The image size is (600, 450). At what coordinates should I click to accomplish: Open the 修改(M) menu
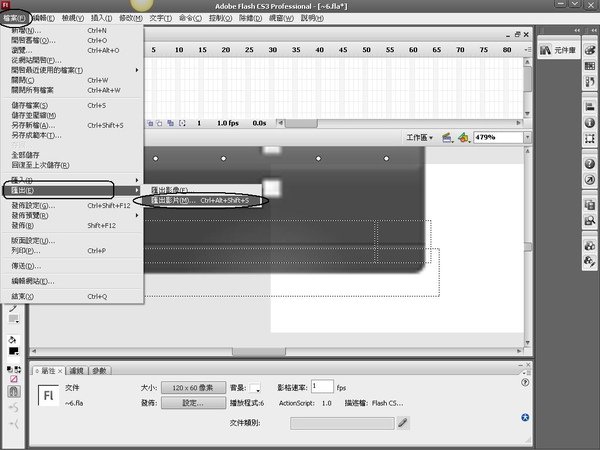click(131, 18)
